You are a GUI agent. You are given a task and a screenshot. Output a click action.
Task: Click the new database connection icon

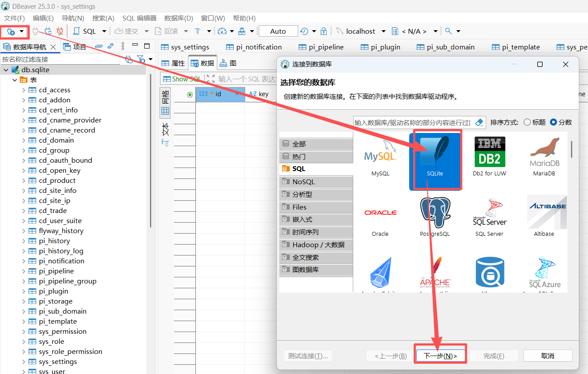pos(11,31)
